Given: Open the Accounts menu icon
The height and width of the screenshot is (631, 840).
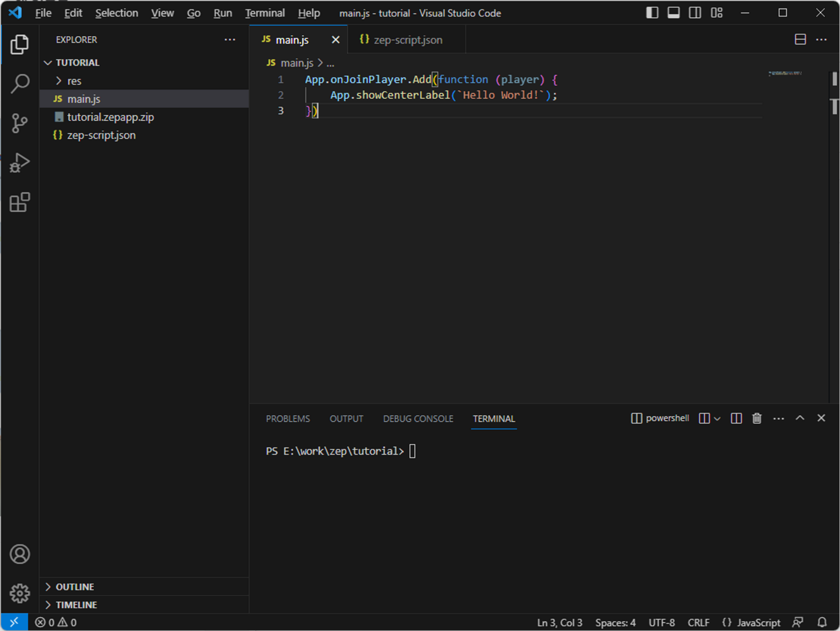Looking at the screenshot, I should tap(20, 554).
